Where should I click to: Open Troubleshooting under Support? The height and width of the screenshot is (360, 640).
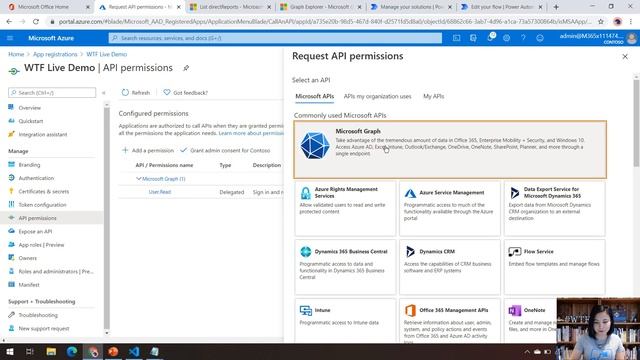point(38,315)
